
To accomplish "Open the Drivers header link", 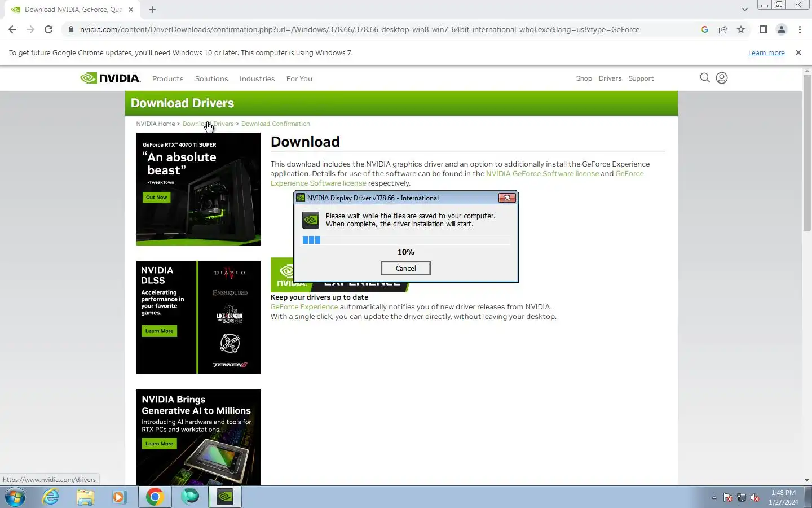I will 610,78.
